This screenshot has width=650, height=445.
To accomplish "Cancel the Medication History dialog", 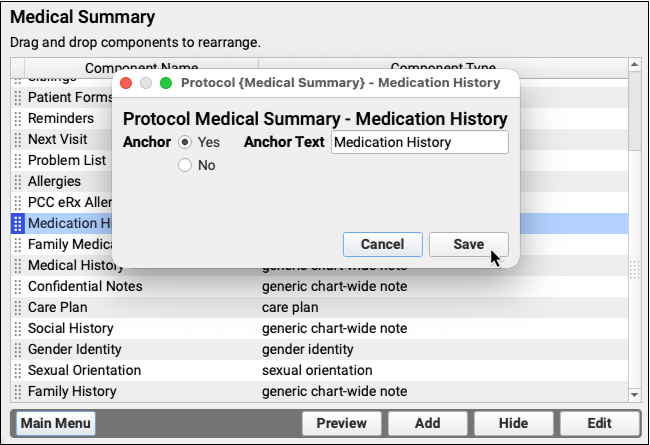I will point(382,245).
